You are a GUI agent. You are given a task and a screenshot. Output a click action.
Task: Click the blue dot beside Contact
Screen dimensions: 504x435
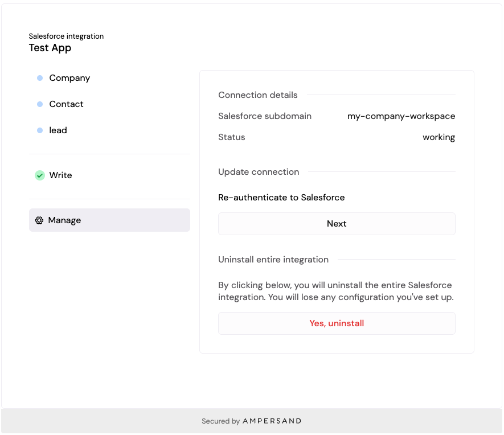[40, 104]
